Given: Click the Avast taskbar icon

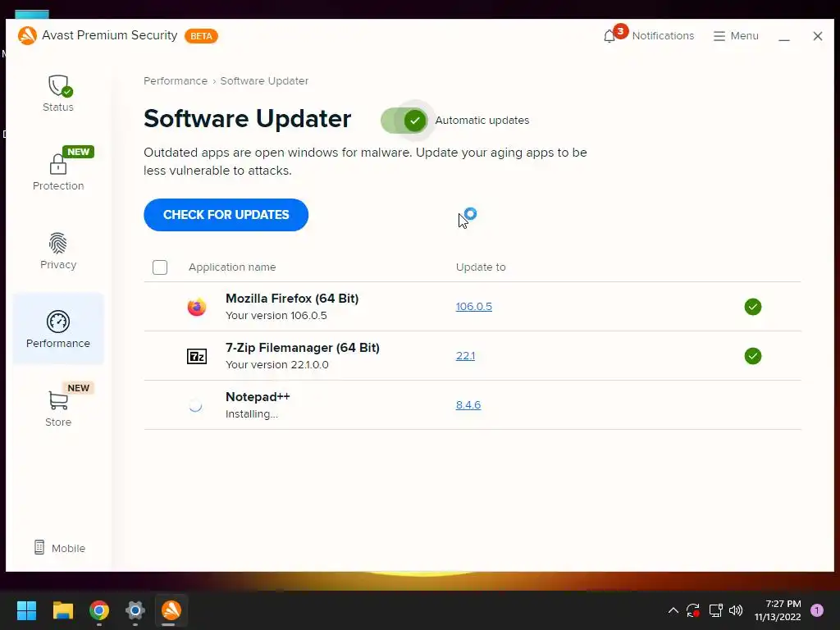Looking at the screenshot, I should (x=171, y=610).
